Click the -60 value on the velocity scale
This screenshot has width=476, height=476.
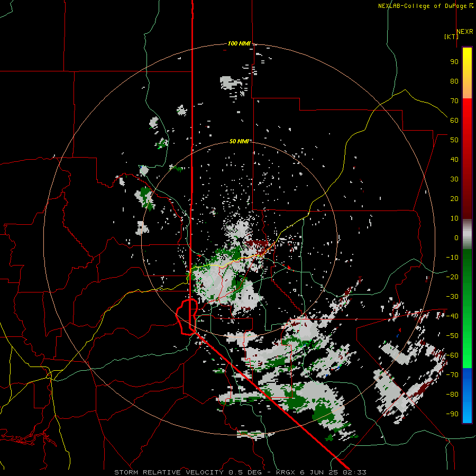(452, 355)
